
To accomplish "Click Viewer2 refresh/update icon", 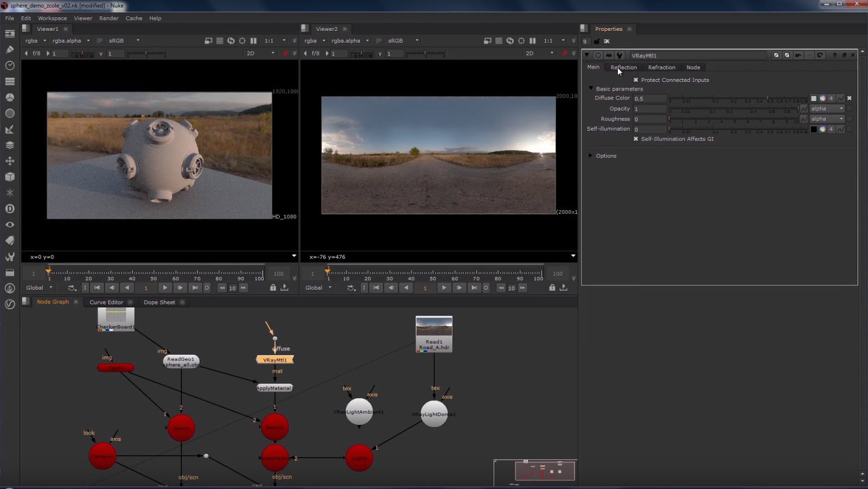I will pyautogui.click(x=510, y=41).
